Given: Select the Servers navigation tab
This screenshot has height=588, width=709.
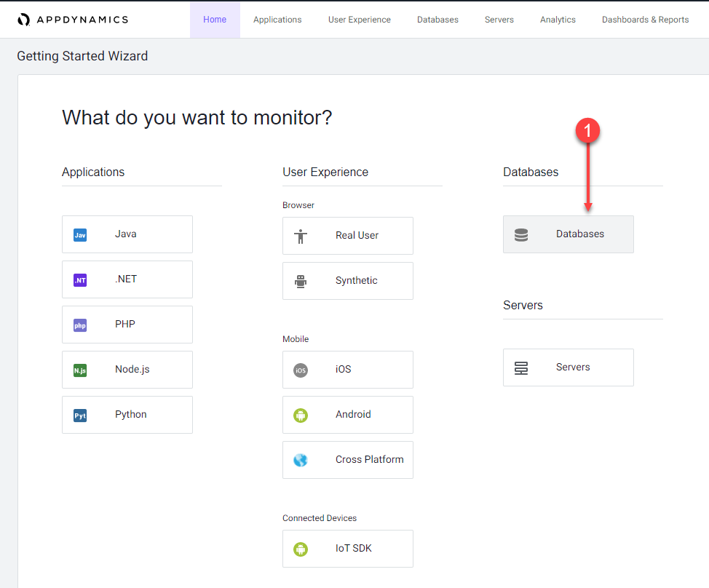Looking at the screenshot, I should (x=499, y=20).
